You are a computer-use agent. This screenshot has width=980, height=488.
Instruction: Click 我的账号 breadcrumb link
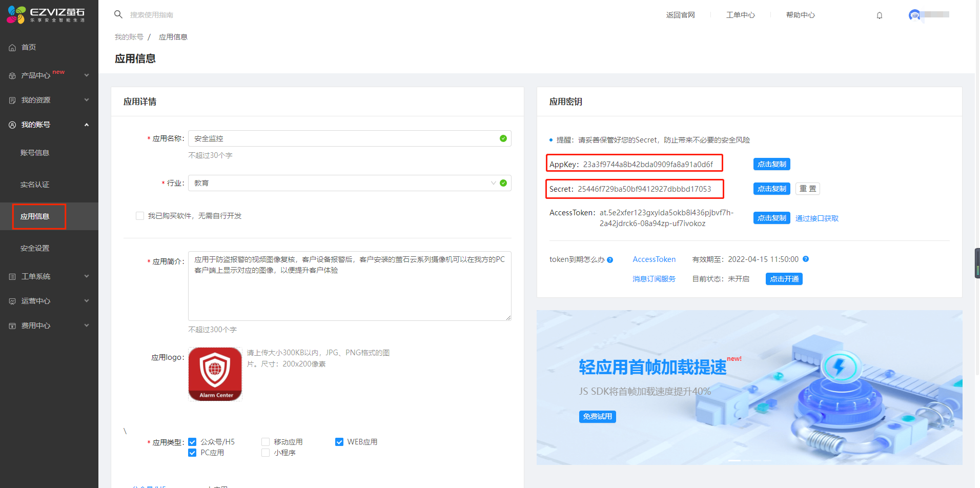click(129, 37)
